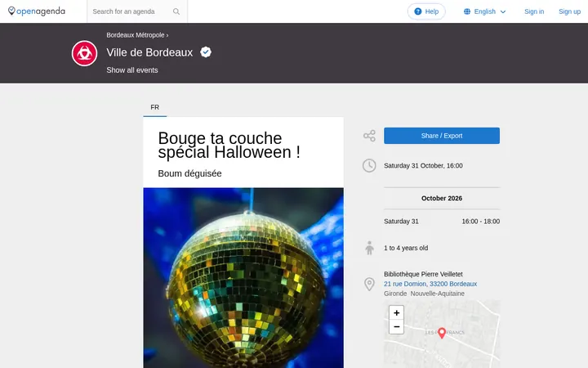The height and width of the screenshot is (368, 588).
Task: Select the Saturday 31 timing row
Action: coord(442,222)
